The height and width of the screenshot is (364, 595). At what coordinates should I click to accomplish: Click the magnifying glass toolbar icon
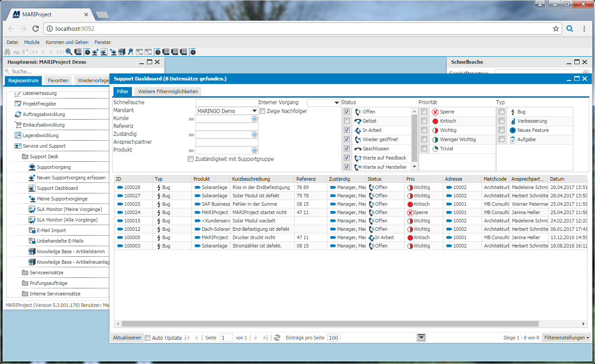(69, 52)
